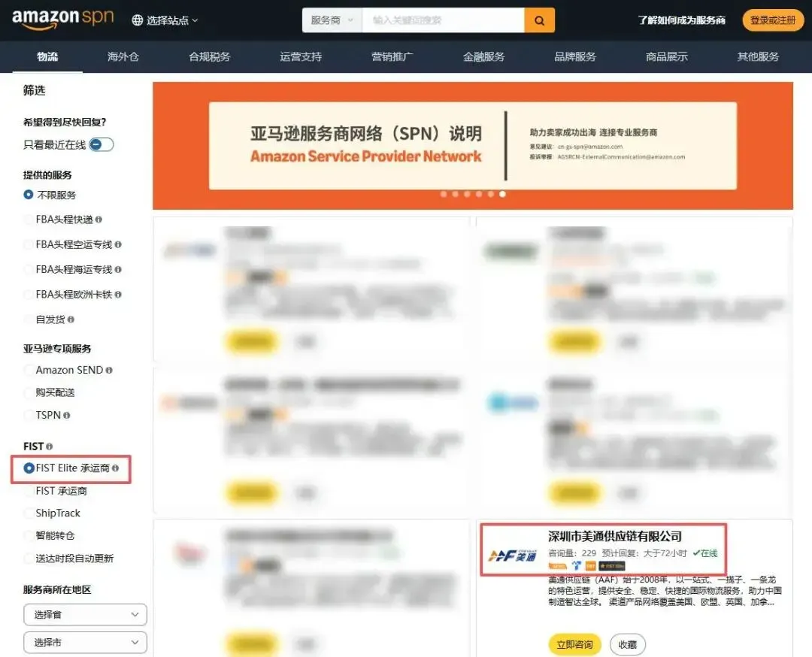This screenshot has height=657, width=812.
Task: Click the 登录或注册 button
Action: tap(773, 20)
